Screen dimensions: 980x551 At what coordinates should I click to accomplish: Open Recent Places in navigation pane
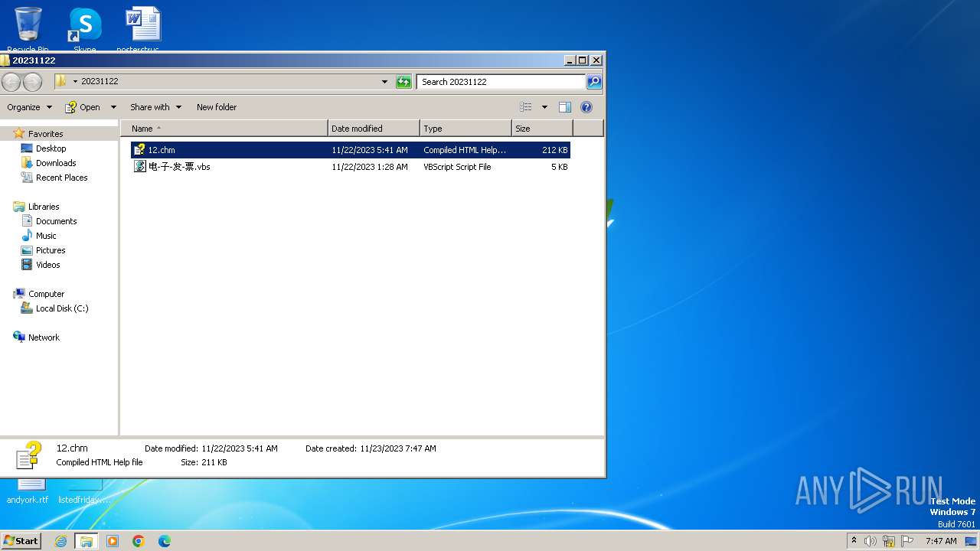pyautogui.click(x=61, y=178)
